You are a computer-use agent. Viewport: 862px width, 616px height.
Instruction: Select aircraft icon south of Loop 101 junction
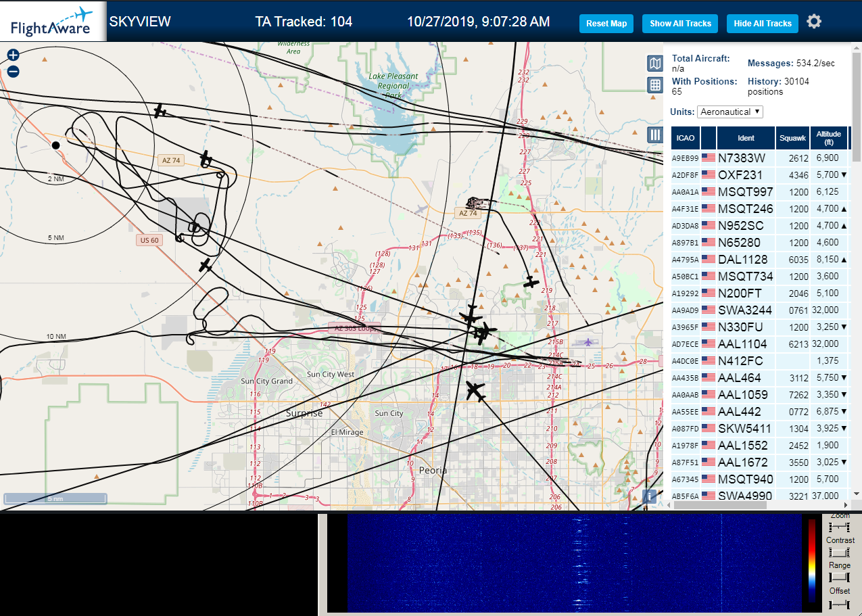pos(476,391)
